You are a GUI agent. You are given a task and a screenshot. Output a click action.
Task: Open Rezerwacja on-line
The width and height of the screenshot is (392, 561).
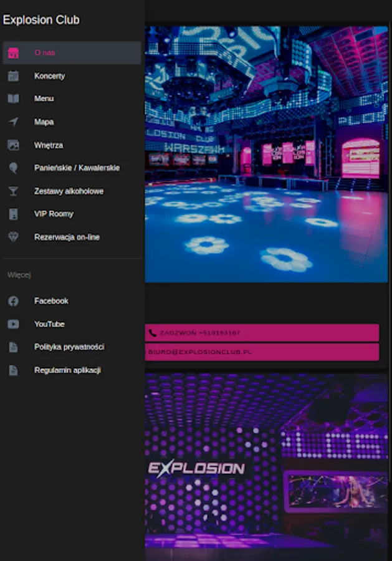72,237
